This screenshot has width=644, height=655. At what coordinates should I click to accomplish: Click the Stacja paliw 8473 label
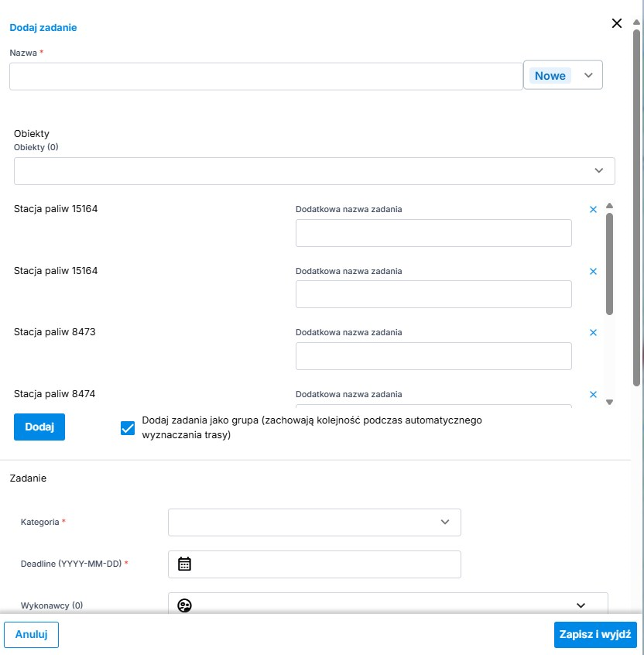pos(55,332)
